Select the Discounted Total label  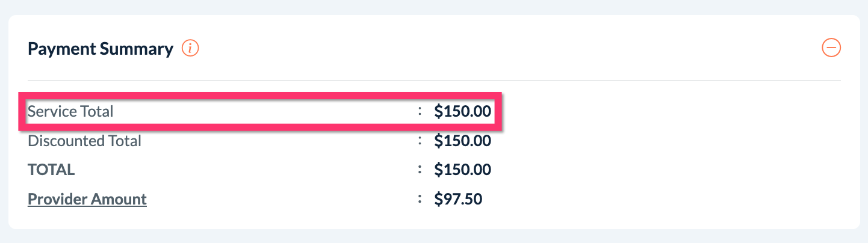84,141
